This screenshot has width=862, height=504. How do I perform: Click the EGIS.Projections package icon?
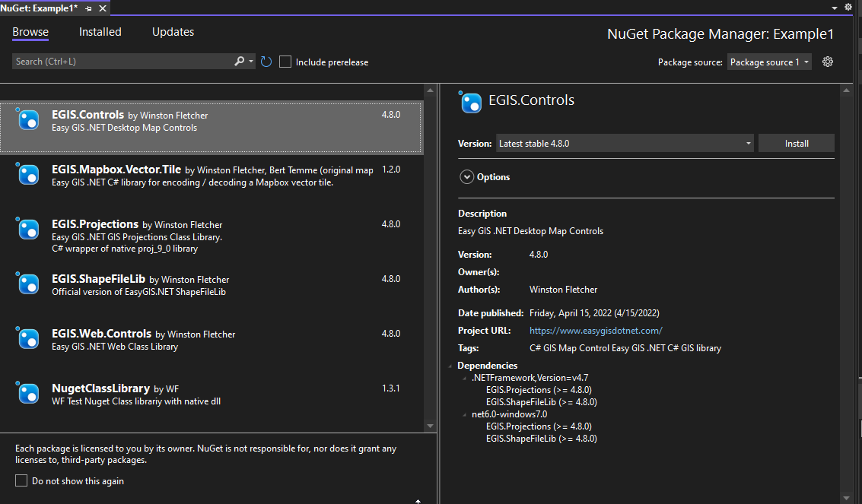(28, 230)
